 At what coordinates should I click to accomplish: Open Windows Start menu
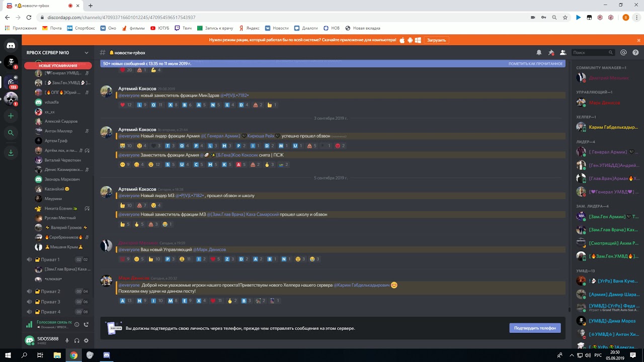[x=8, y=355]
